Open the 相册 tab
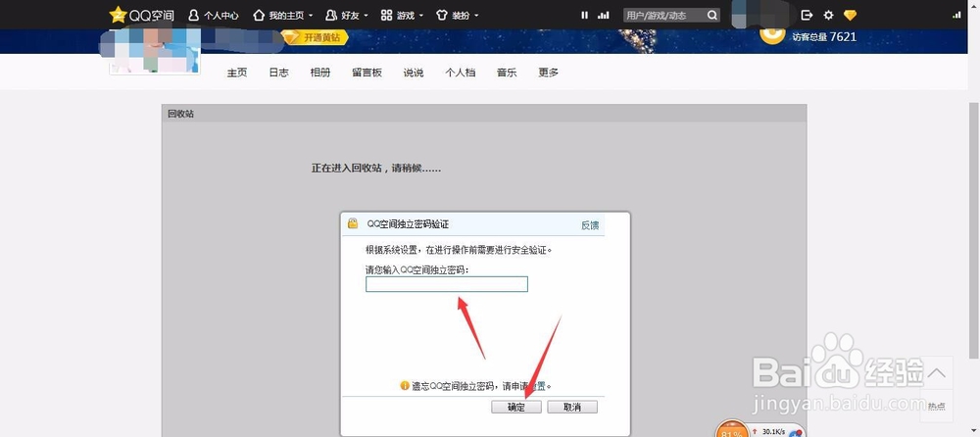 point(320,73)
